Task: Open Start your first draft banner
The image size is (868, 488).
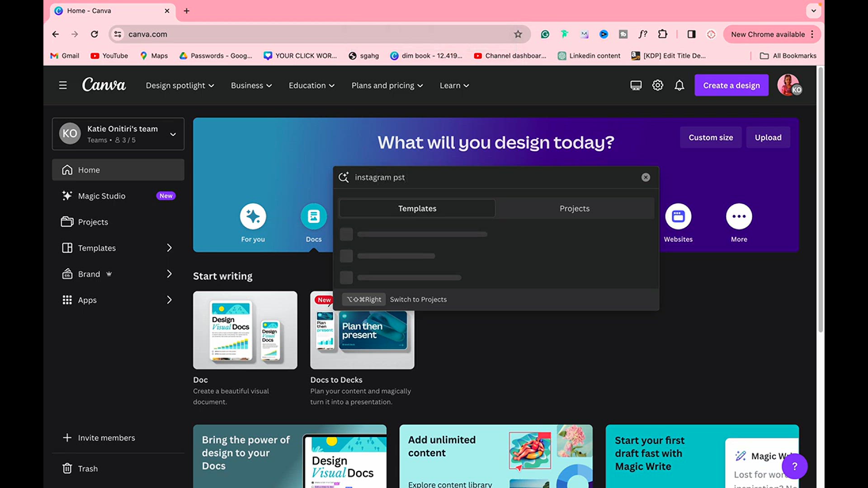Action: coord(702,456)
